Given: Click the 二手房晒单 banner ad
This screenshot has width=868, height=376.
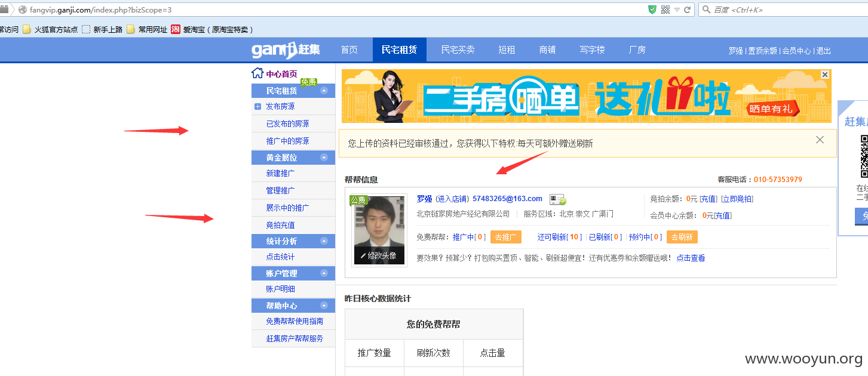Looking at the screenshot, I should (x=586, y=96).
